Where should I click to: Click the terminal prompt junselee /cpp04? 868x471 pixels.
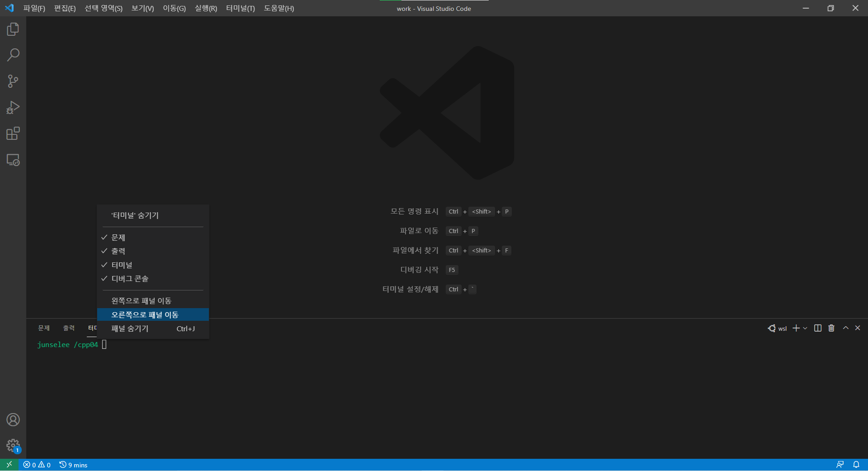pyautogui.click(x=67, y=345)
